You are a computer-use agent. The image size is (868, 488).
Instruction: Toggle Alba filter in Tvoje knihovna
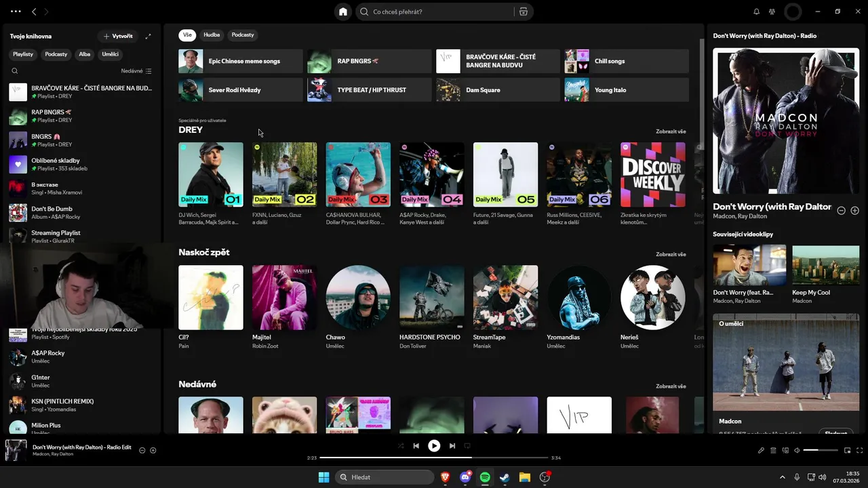(x=84, y=54)
